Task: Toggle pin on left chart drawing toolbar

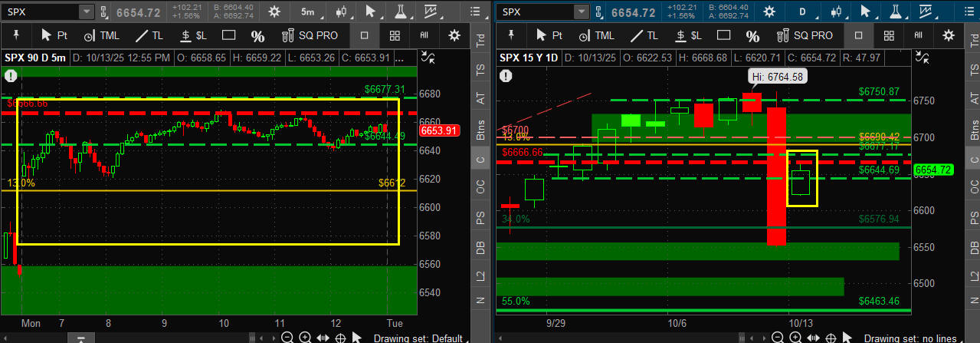Action: point(15,35)
